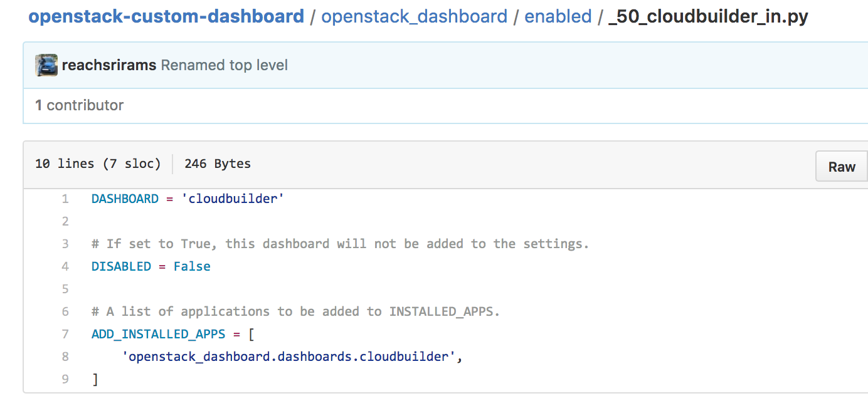Select line number 5

(65, 289)
